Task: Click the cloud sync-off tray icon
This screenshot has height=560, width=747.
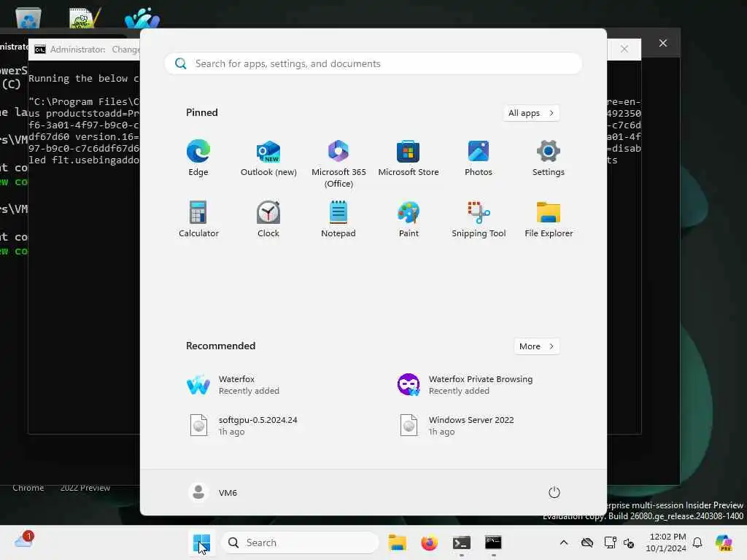Action: point(587,542)
